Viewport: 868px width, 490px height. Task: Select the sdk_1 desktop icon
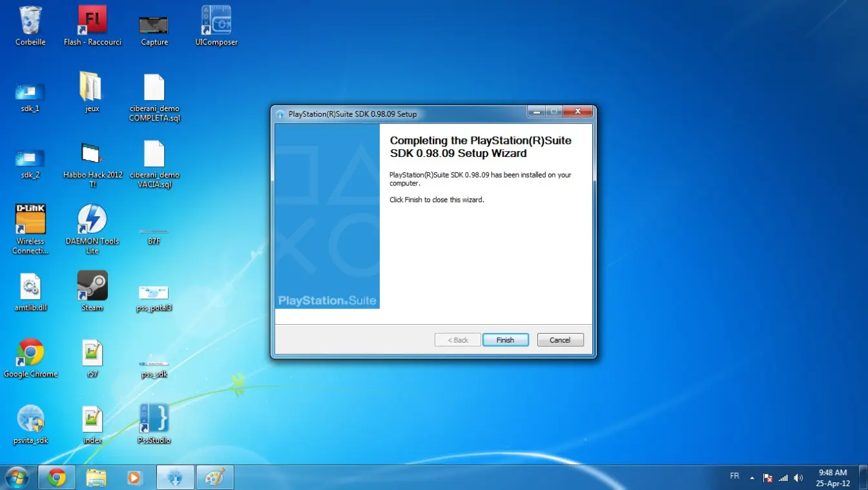(x=30, y=97)
